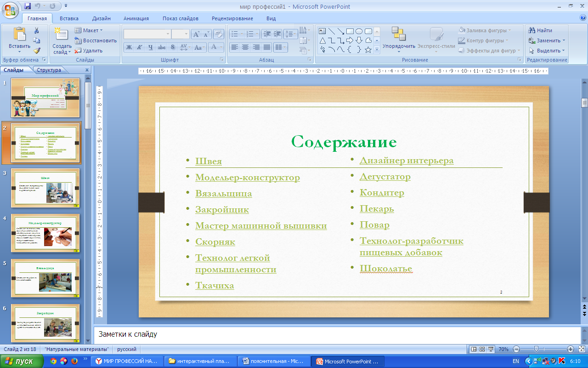Click the Кондитер hyperlink on slide
Viewport: 588px width, 368px height.
(x=382, y=193)
